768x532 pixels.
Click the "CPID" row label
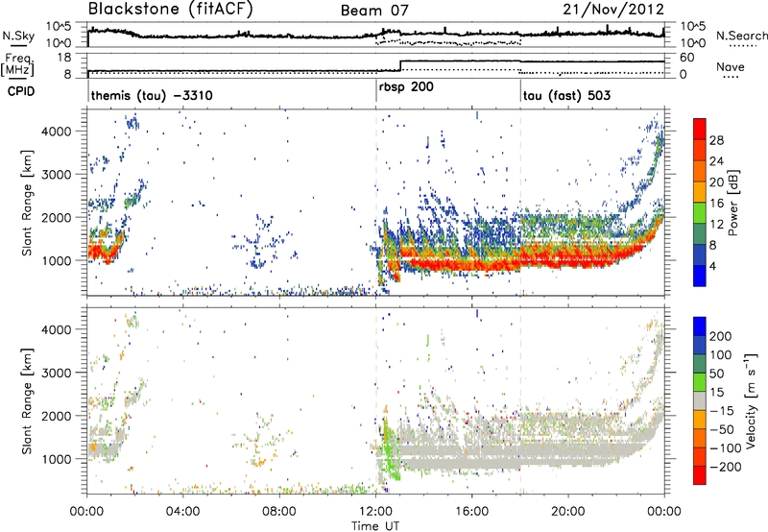point(21,91)
